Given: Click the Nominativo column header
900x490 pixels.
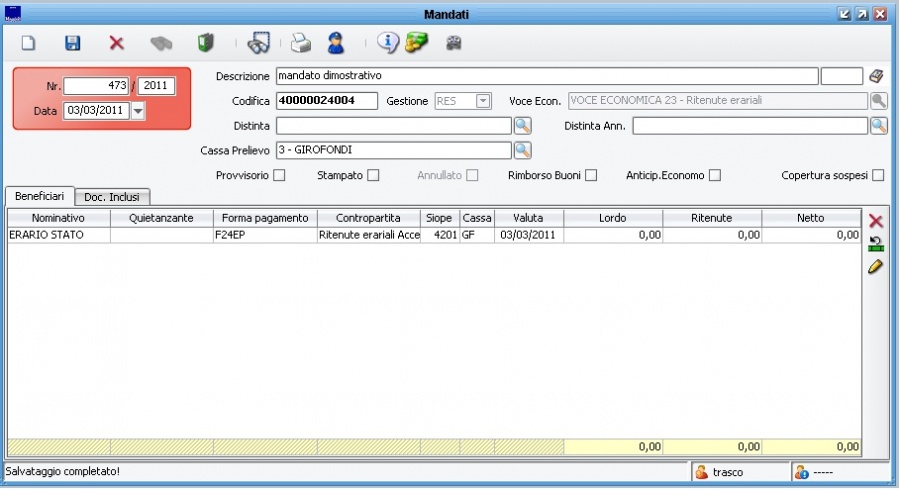Looking at the screenshot, I should (58, 218).
